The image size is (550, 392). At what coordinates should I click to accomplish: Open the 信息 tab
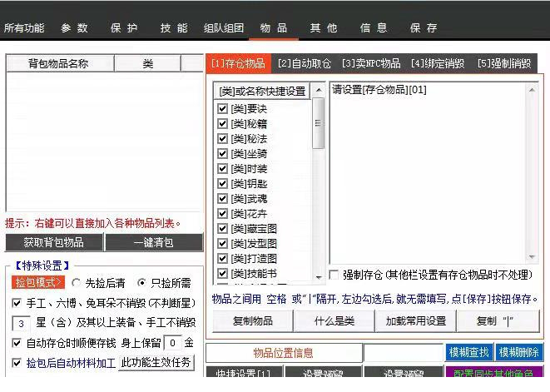tap(374, 28)
